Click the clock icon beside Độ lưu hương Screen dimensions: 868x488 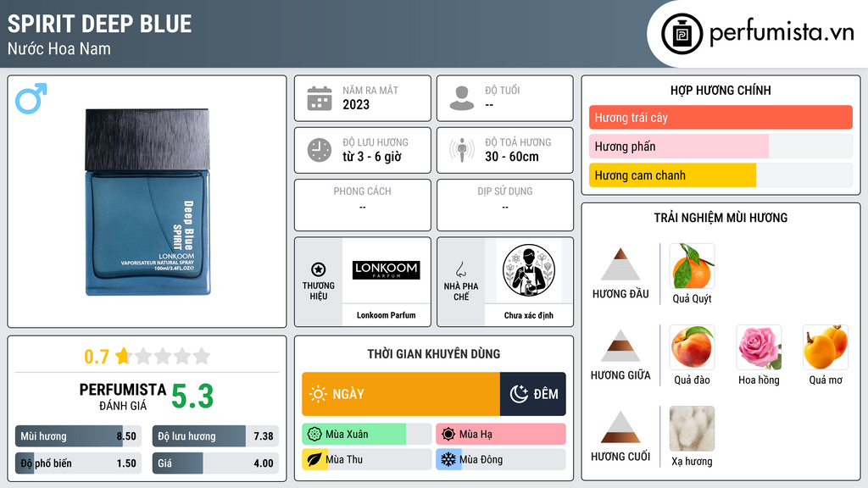tap(320, 150)
